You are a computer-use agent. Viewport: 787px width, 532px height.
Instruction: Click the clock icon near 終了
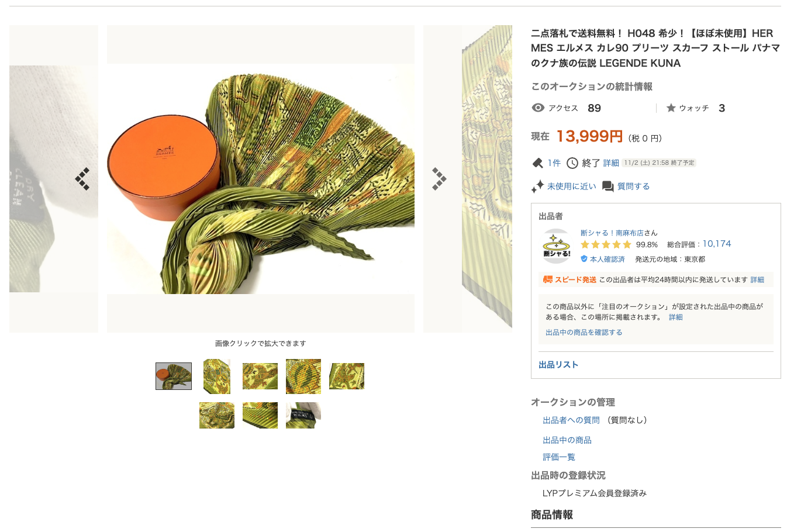click(x=572, y=163)
